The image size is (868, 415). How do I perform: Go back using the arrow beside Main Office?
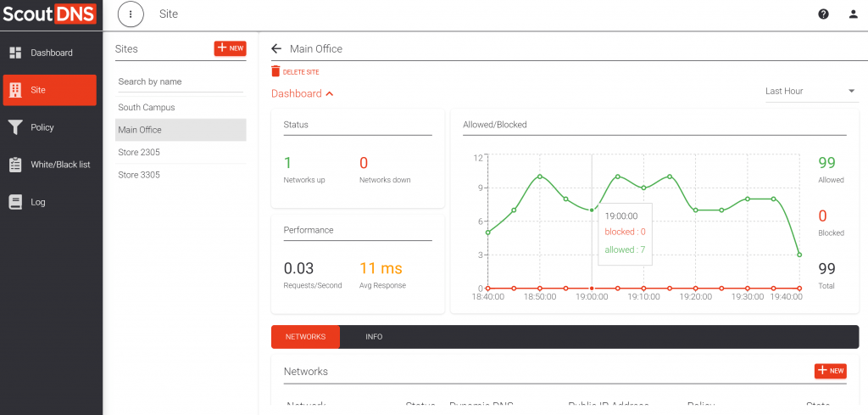click(x=276, y=48)
